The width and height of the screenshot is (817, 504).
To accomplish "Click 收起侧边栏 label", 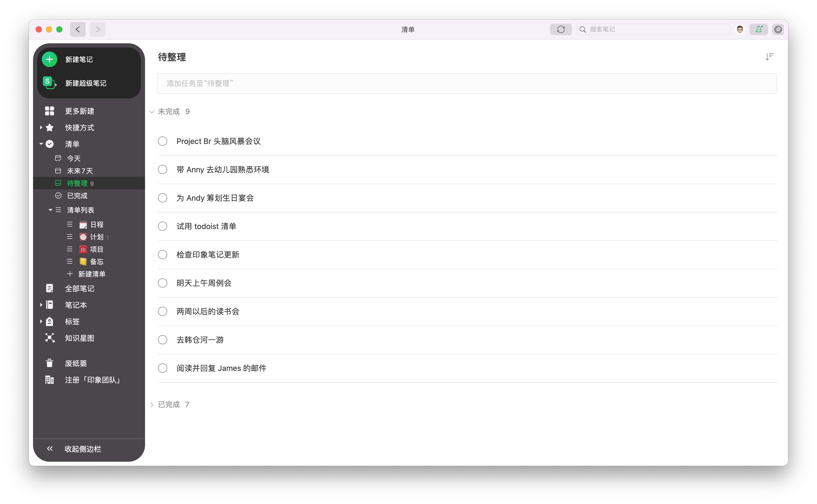I will (83, 449).
